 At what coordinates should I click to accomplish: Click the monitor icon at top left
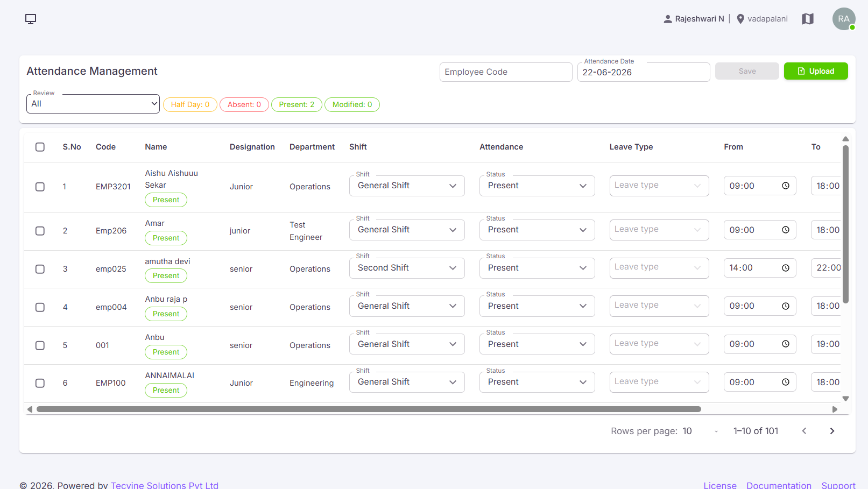point(31,19)
